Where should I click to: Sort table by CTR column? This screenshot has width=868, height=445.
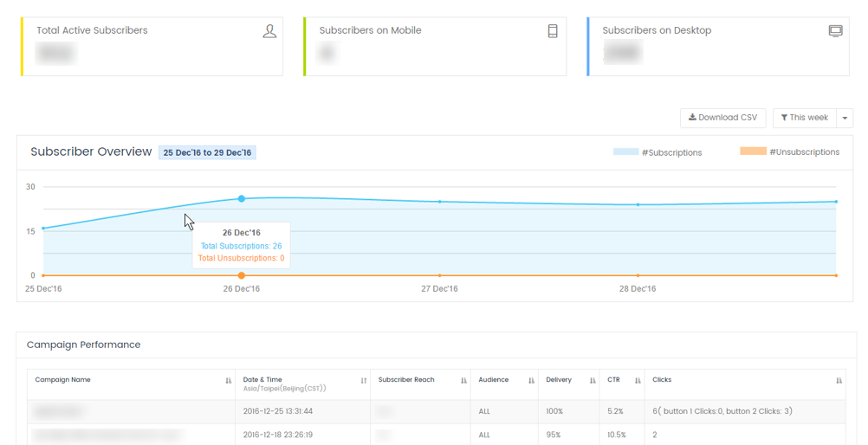pyautogui.click(x=638, y=380)
